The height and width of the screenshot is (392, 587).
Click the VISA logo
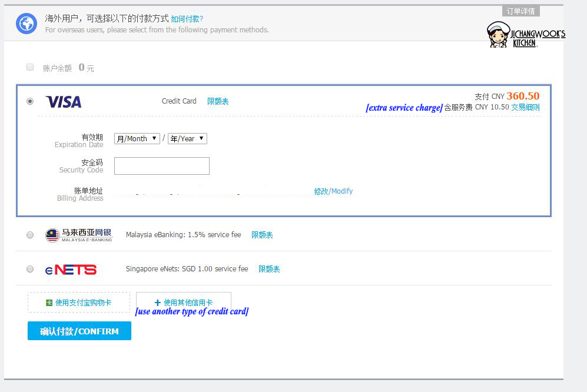64,102
